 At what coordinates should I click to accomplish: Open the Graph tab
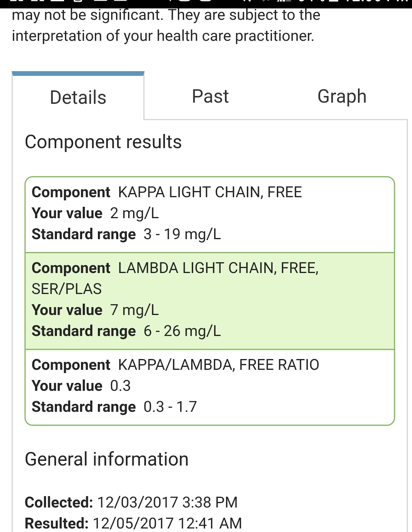pos(342,97)
